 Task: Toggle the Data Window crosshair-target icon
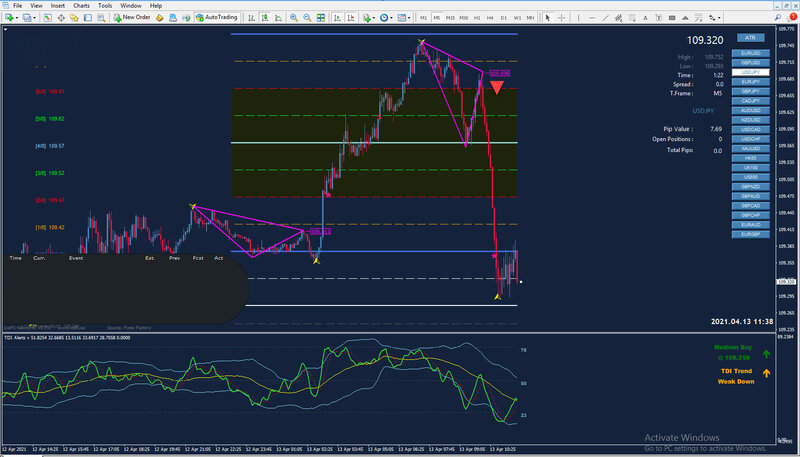61,18
